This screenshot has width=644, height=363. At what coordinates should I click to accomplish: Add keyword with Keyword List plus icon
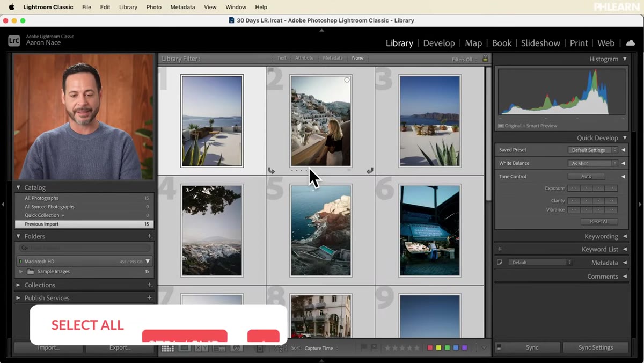[x=500, y=249]
